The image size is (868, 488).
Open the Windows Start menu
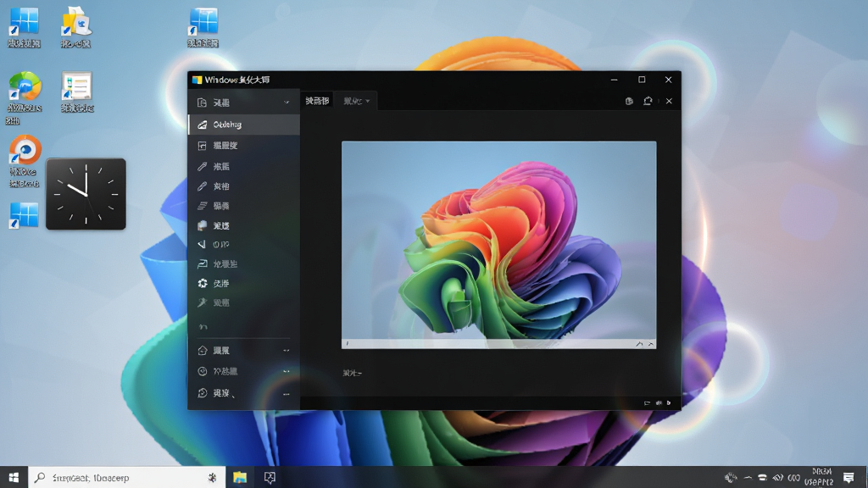click(14, 478)
